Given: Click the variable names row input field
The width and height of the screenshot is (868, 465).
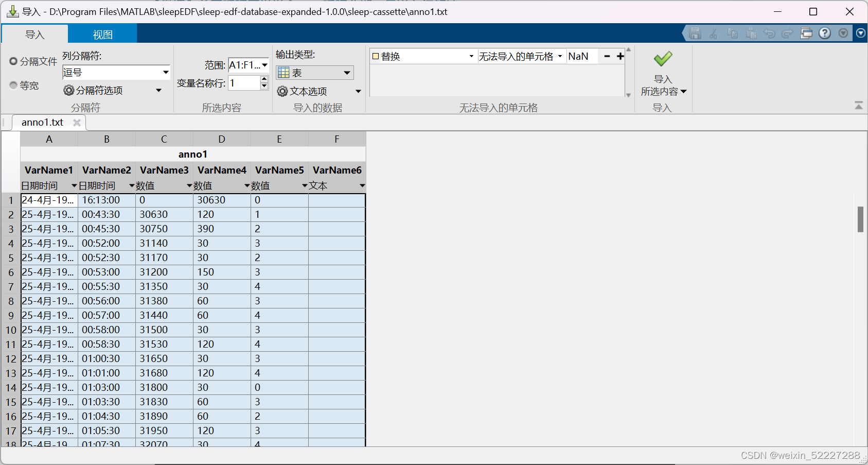Looking at the screenshot, I should pyautogui.click(x=244, y=83).
